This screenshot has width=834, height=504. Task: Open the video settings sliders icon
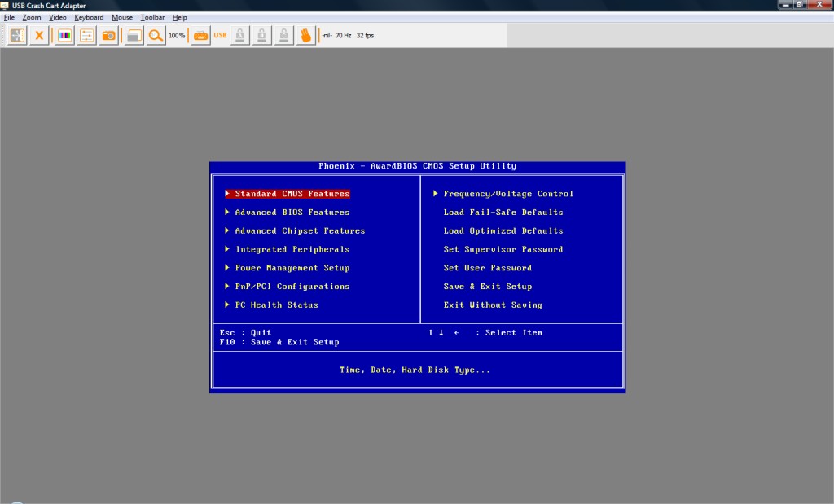[x=86, y=36]
